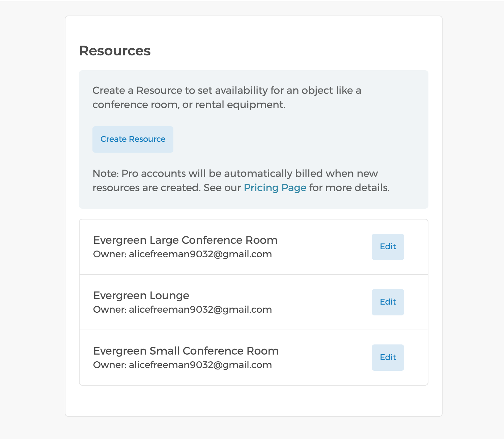This screenshot has height=439, width=504.
Task: Click the "Owner:" label in the Large Conference row
Action: click(x=110, y=254)
